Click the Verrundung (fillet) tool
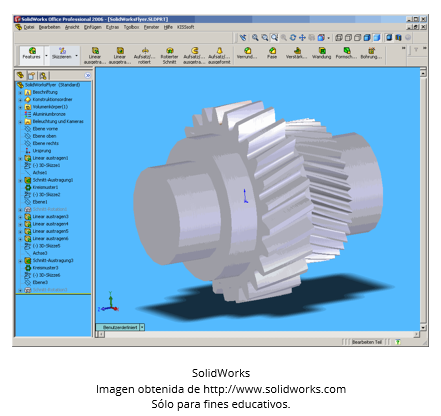The image size is (441, 416). pyautogui.click(x=247, y=53)
